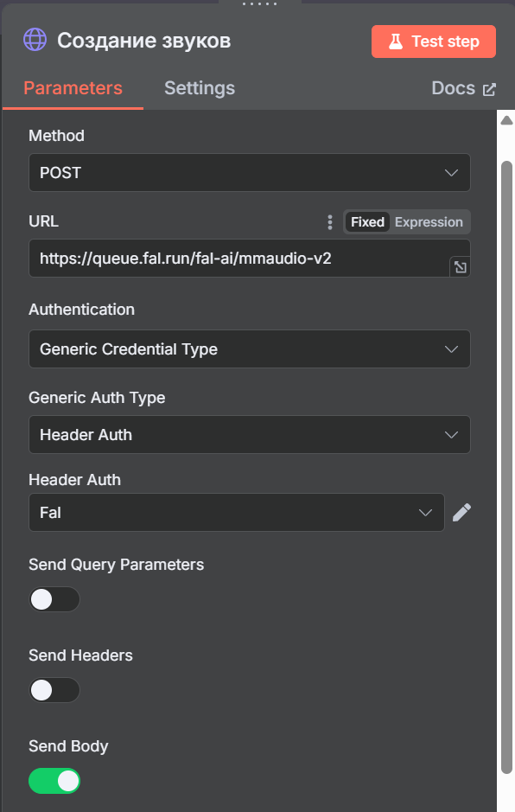Open the URL options three-dot menu
Viewport: 515px width, 812px height.
pos(330,222)
